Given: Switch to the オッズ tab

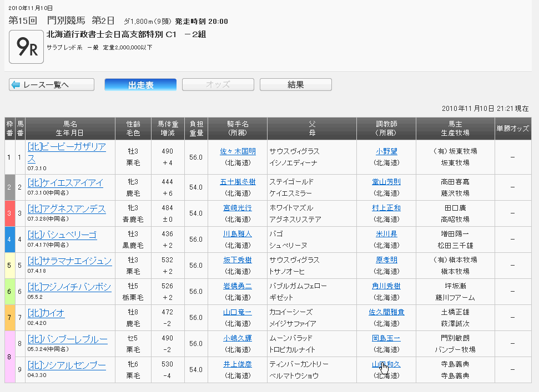Looking at the screenshot, I should coord(218,85).
